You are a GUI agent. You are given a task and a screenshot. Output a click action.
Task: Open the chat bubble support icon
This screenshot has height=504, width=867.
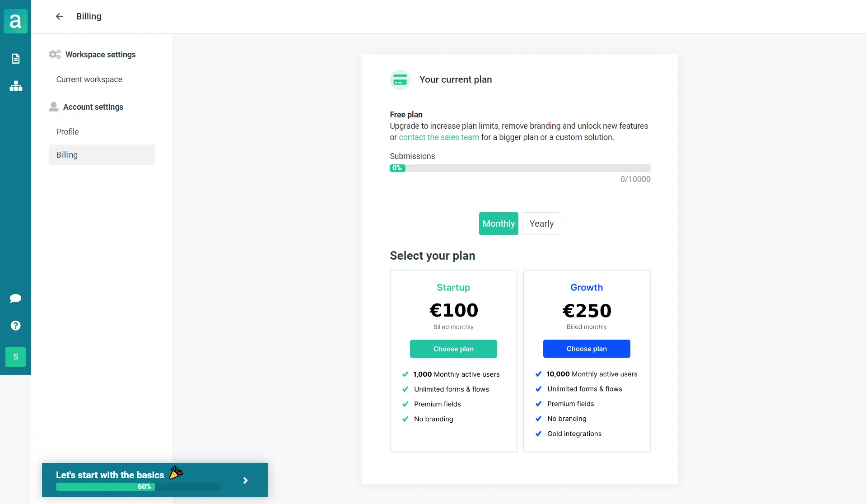(15, 299)
